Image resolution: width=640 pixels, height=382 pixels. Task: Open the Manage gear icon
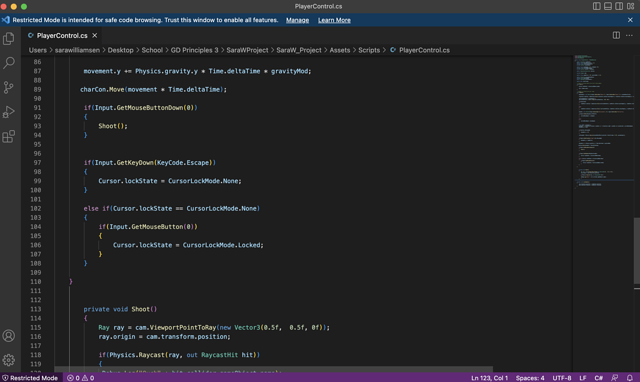(9, 360)
